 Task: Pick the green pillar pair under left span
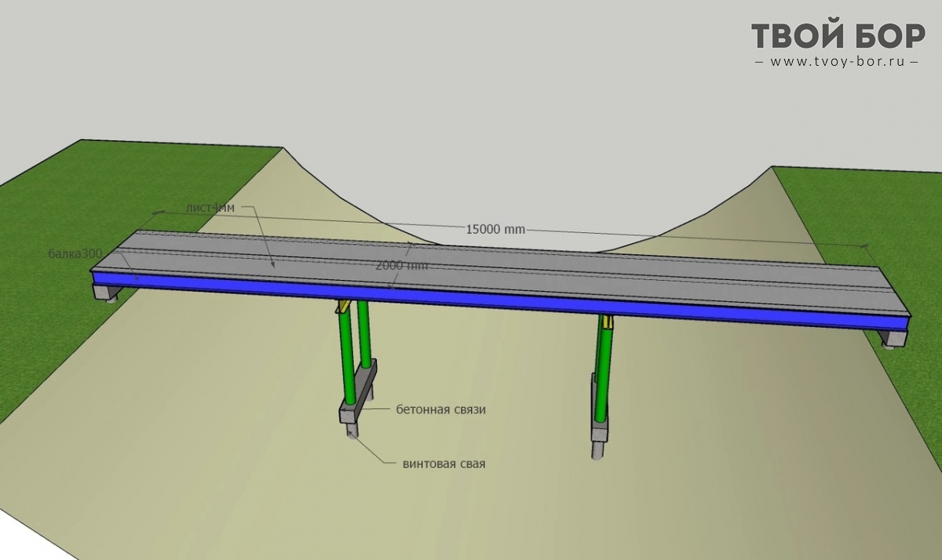tap(353, 345)
